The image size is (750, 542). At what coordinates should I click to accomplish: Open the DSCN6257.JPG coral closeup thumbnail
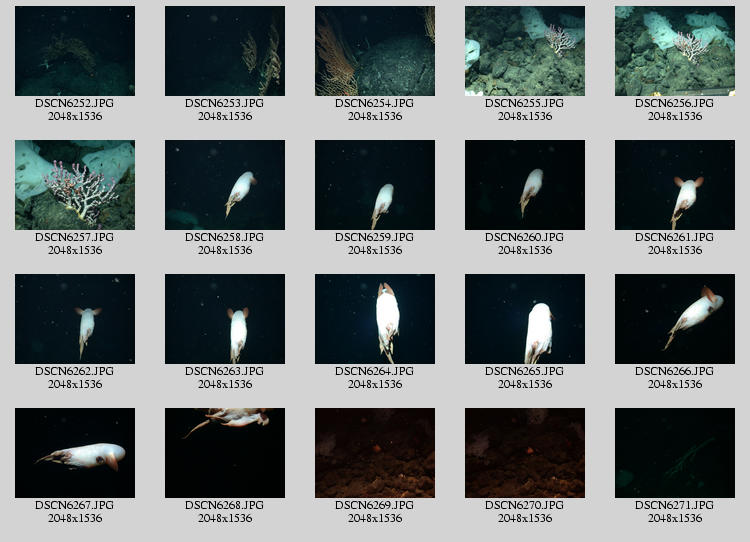[75, 185]
